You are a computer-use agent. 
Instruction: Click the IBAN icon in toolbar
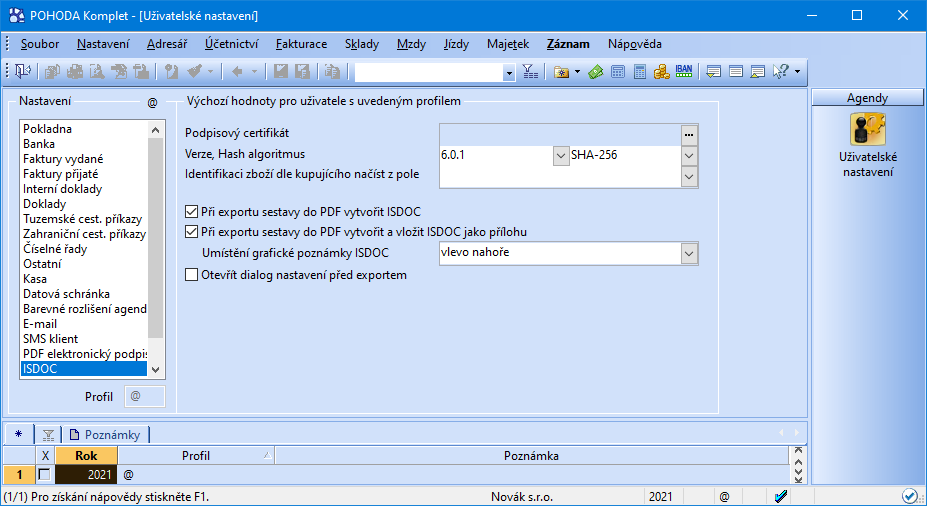pos(684,72)
